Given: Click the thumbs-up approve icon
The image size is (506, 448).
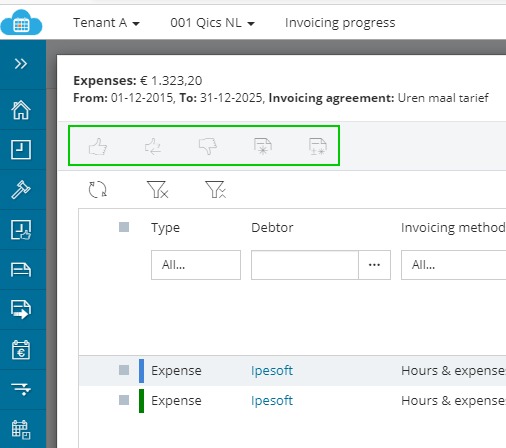Looking at the screenshot, I should coord(98,146).
